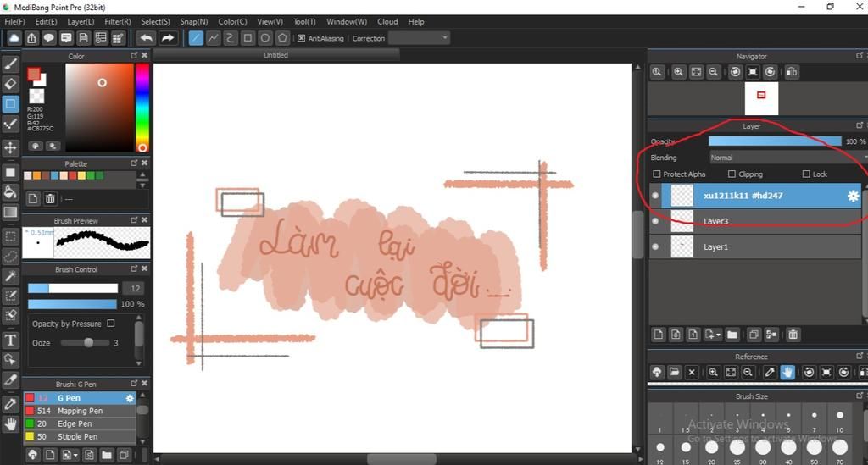Viewport: 868px width, 465px height.
Task: Hide the Layer1 layer
Action: [655, 246]
